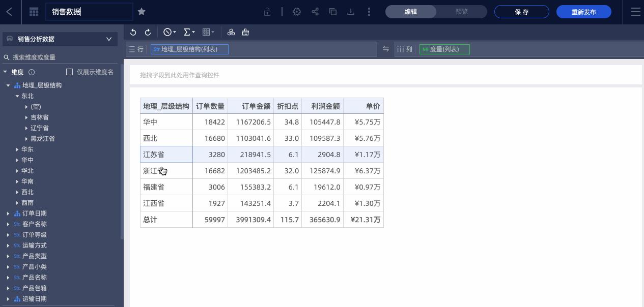Screen dimensions: 644x307
Task: Collapse the 东北 node in the sidebar
Action: (x=16, y=96)
